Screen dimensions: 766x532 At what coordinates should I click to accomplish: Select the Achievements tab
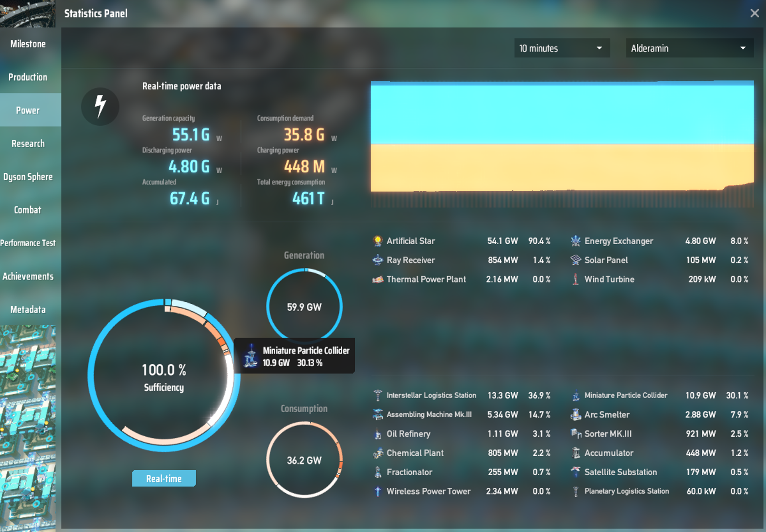28,276
